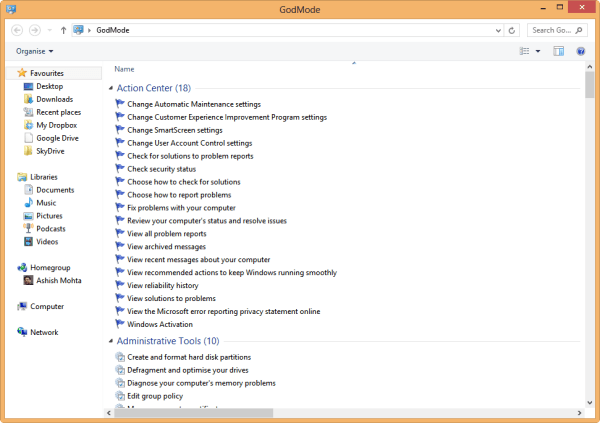Click flag icon for View all problem reports
Image resolution: width=600 pixels, height=423 pixels.
pyautogui.click(x=120, y=233)
